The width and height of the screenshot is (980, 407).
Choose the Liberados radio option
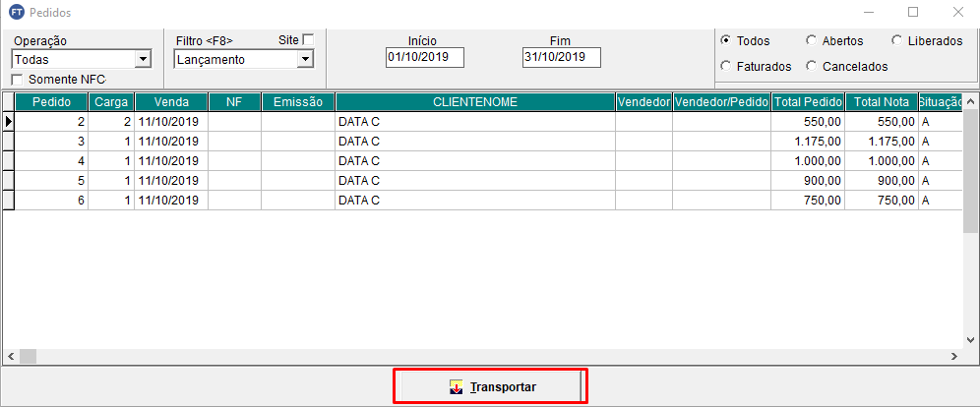pos(896,41)
